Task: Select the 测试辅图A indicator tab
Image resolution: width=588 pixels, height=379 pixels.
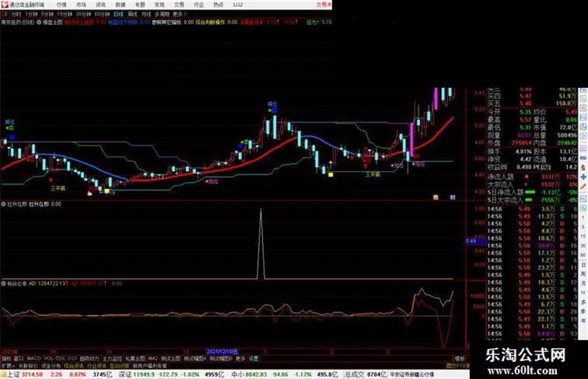Action: click(195, 358)
